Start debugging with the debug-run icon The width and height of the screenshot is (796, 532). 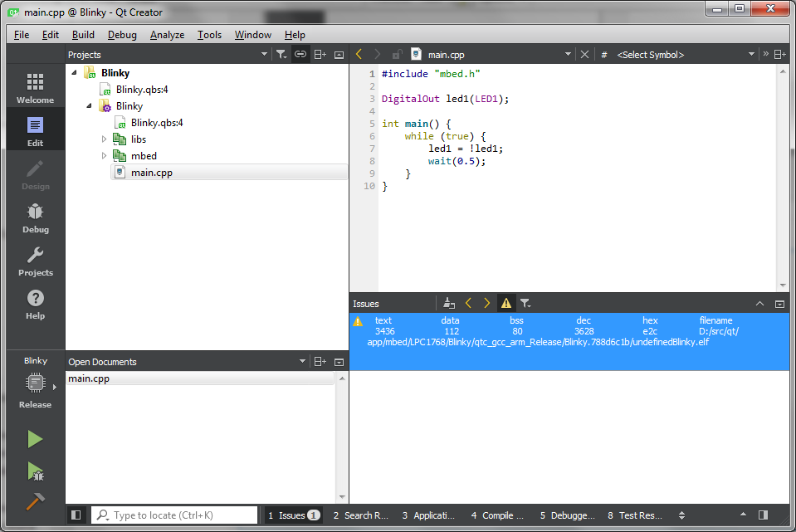tap(35, 470)
